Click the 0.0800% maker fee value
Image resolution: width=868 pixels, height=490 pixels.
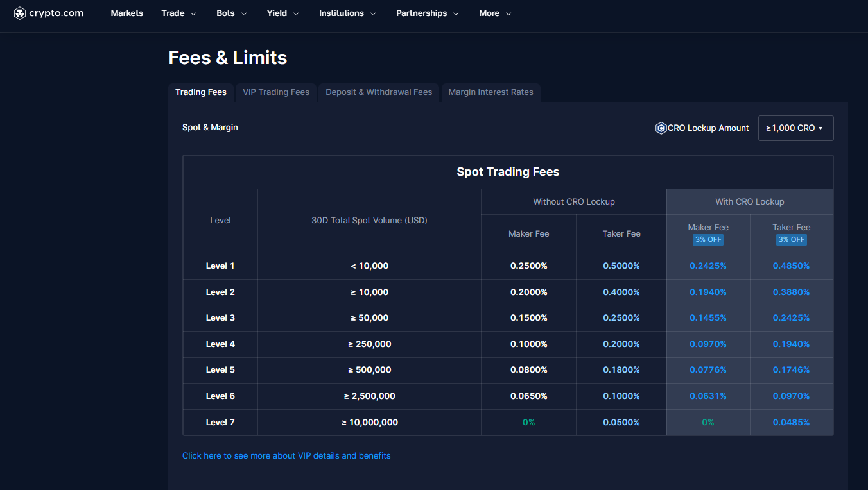(529, 369)
